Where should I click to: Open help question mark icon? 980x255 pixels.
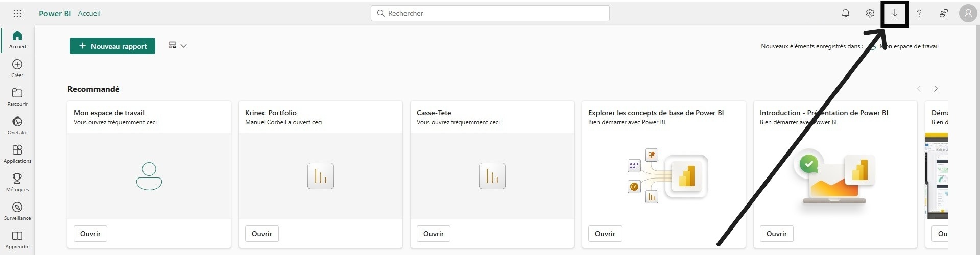(919, 13)
